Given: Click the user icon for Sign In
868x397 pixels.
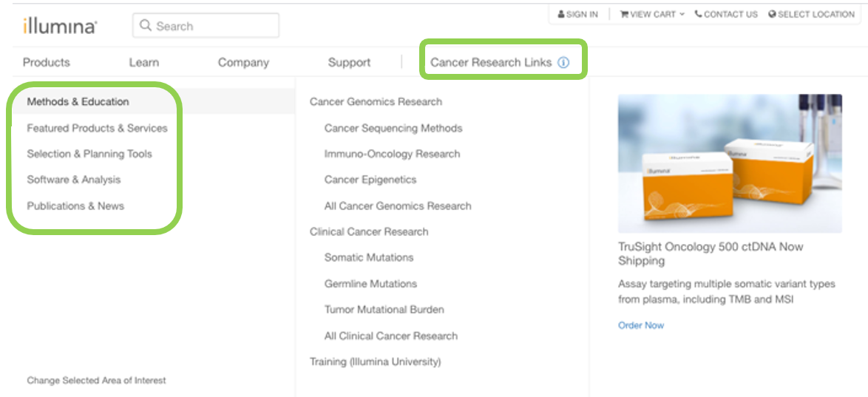Looking at the screenshot, I should (x=562, y=14).
